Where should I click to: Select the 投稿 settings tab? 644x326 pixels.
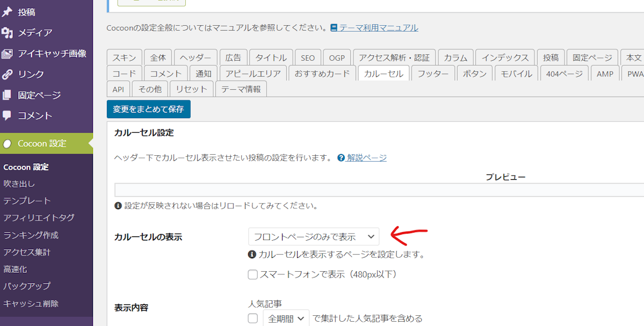click(x=551, y=57)
